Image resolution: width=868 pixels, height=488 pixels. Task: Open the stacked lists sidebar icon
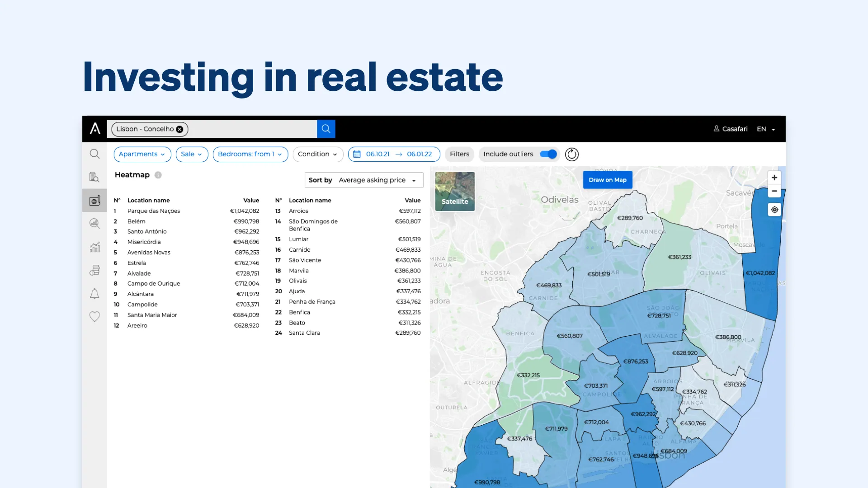tap(94, 270)
